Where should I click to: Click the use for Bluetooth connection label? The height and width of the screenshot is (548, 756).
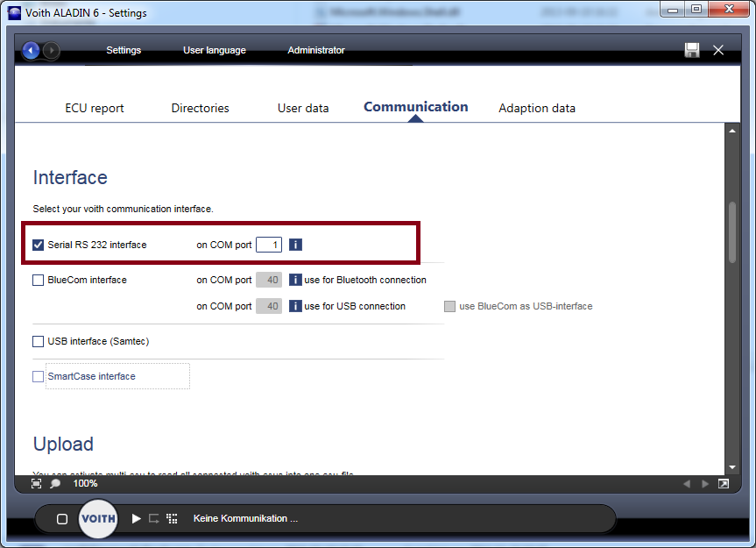(365, 280)
